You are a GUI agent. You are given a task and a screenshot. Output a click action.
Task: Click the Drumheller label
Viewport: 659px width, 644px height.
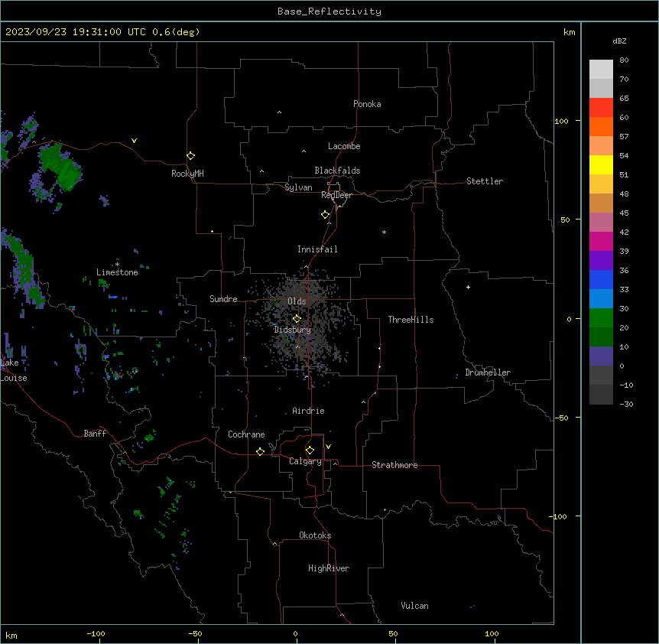(x=488, y=372)
